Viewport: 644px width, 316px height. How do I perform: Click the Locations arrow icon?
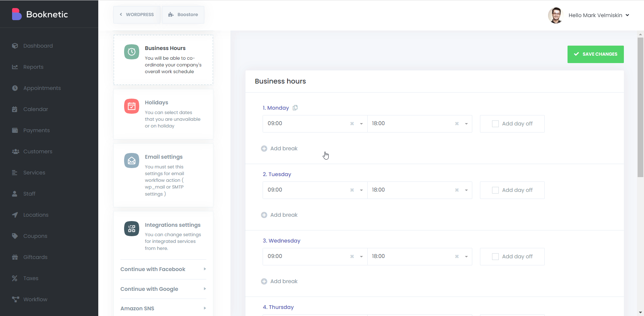pos(15,215)
